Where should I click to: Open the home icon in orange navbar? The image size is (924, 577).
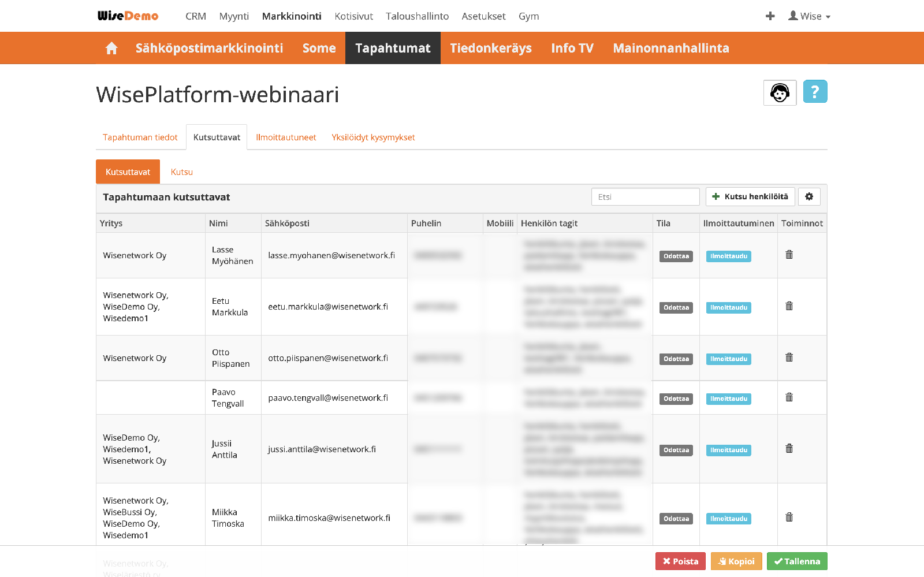[111, 48]
